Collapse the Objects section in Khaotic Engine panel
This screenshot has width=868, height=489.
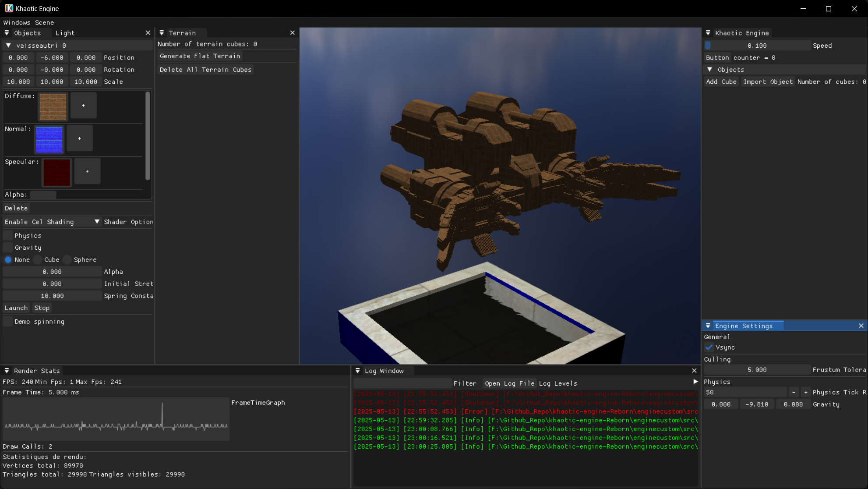709,69
